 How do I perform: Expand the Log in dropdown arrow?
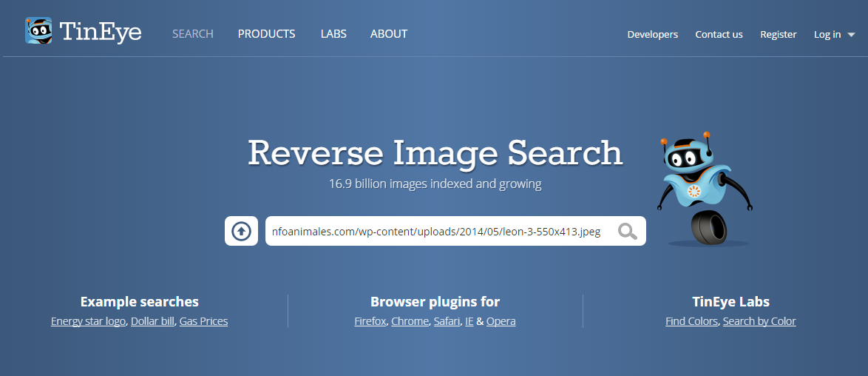852,35
